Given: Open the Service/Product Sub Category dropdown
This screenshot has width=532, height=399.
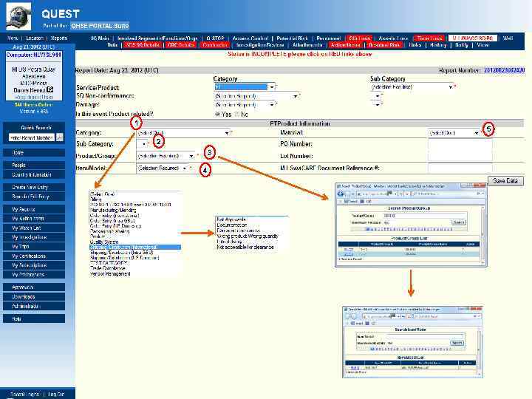Looking at the screenshot, I should coord(412,87).
